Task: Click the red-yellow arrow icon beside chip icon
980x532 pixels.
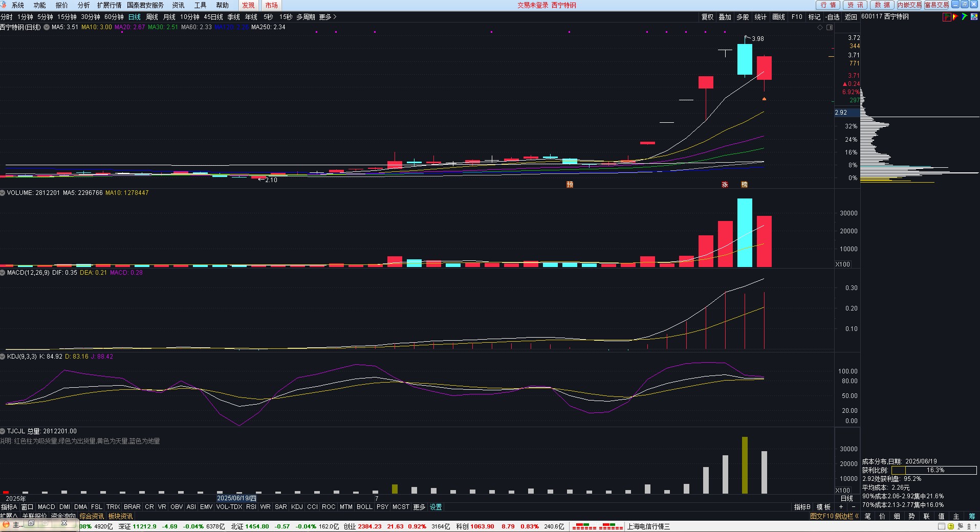Action: point(955,17)
